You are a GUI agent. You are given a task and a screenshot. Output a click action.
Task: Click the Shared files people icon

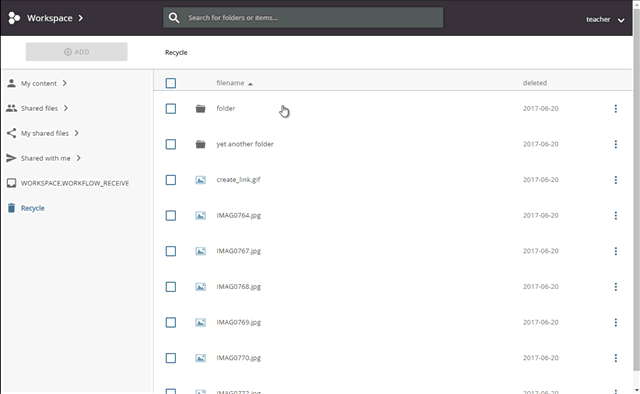pyautogui.click(x=11, y=108)
